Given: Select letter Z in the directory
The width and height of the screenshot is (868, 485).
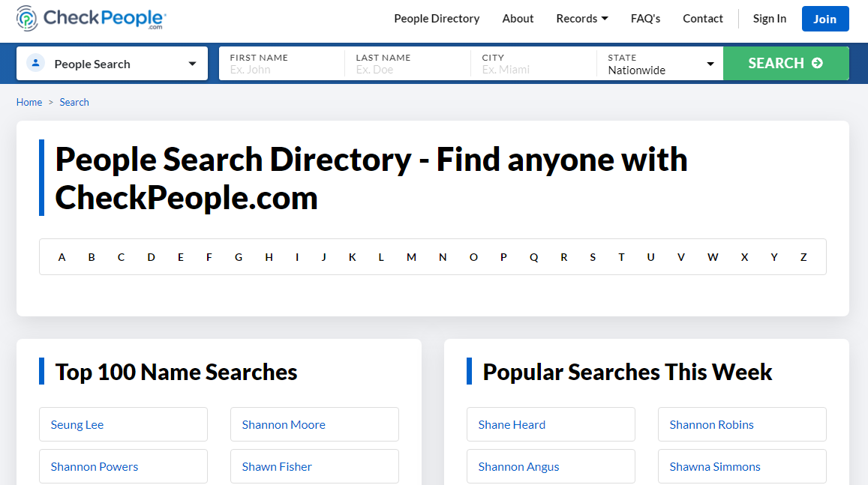Looking at the screenshot, I should [803, 257].
